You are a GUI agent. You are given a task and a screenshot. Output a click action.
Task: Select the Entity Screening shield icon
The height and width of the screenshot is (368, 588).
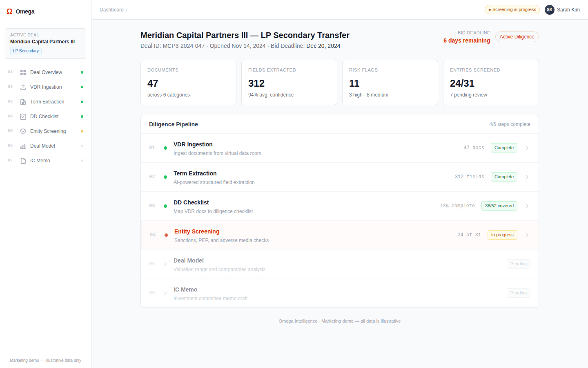coord(23,131)
